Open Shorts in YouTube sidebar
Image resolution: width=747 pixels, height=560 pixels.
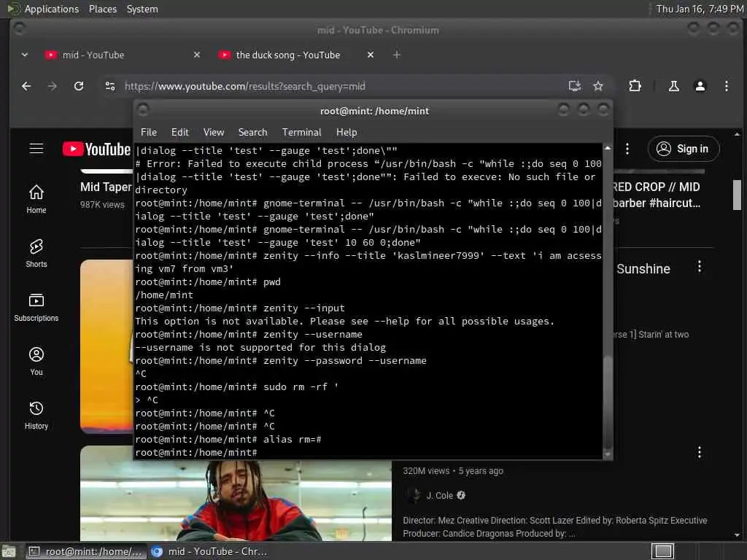(36, 253)
